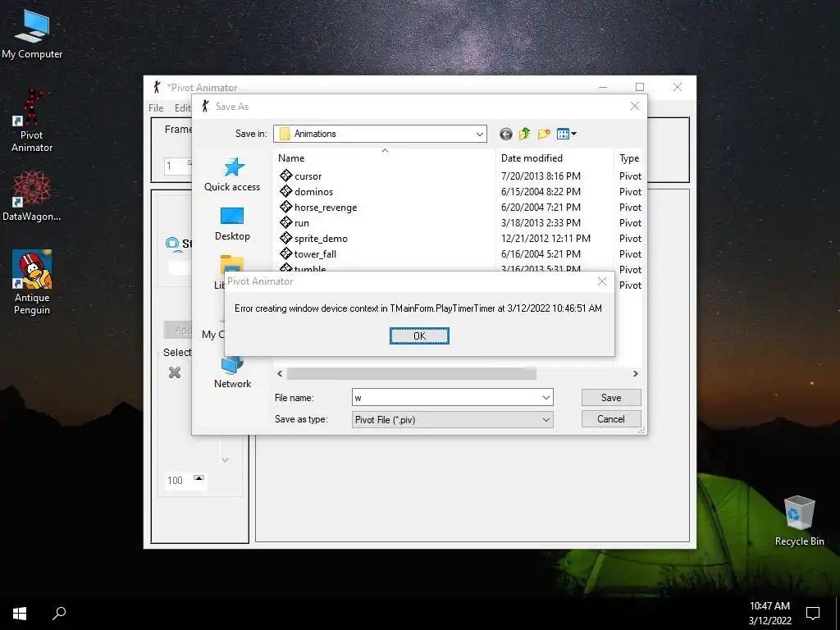840x630 pixels.
Task: Open Pivot Animator desktop shortcut
Action: tap(32, 121)
